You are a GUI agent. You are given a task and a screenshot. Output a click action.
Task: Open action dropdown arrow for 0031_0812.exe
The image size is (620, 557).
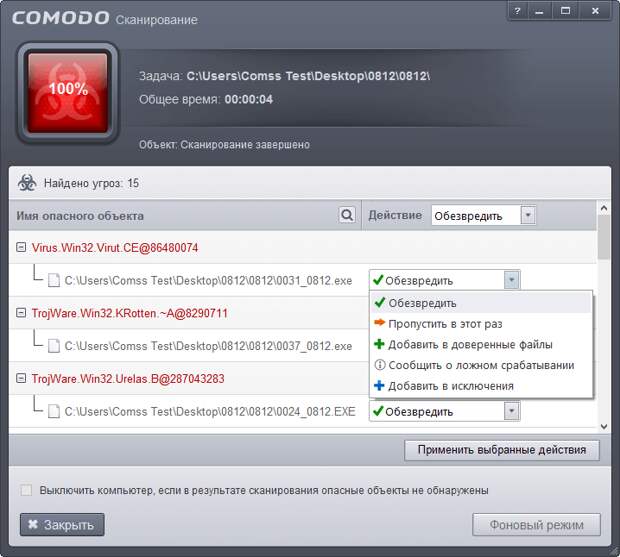512,280
